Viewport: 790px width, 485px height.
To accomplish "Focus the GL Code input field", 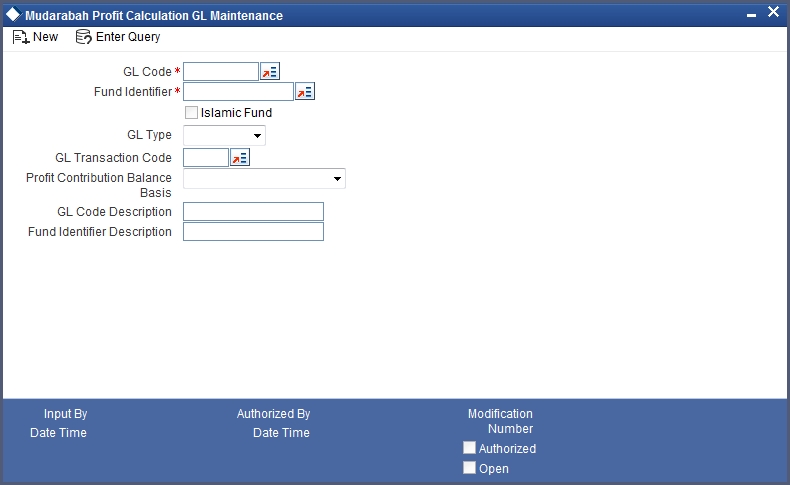I will [221, 72].
